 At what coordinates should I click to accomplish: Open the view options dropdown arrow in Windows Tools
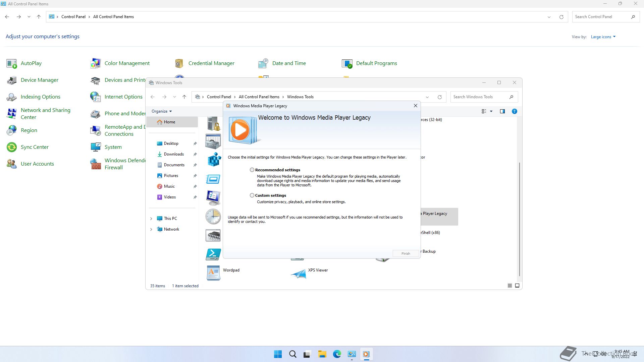pyautogui.click(x=491, y=111)
